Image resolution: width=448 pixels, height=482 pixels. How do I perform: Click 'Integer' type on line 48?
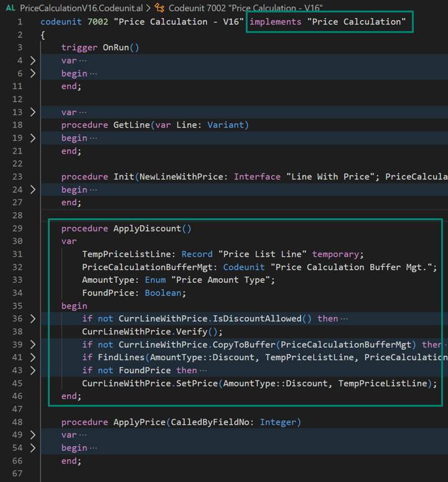pos(278,422)
